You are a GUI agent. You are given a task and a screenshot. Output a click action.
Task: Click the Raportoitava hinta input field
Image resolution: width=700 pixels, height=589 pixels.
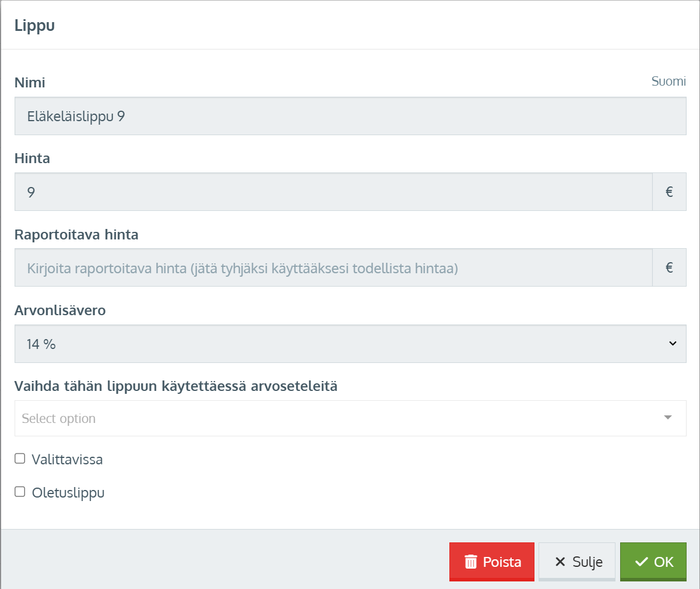coord(333,268)
